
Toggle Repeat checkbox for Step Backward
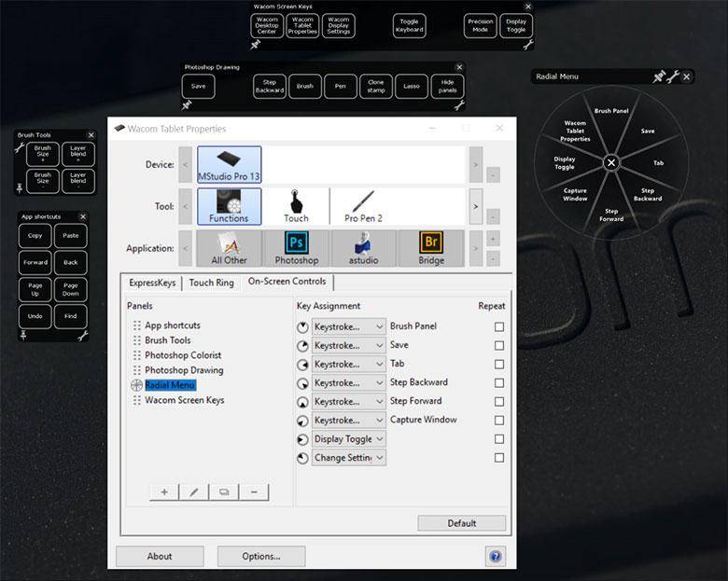tap(499, 383)
